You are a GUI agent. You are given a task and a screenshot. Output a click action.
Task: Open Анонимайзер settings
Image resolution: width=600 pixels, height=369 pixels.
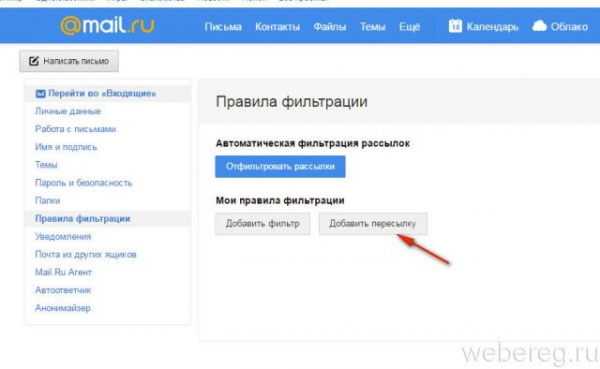point(63,308)
